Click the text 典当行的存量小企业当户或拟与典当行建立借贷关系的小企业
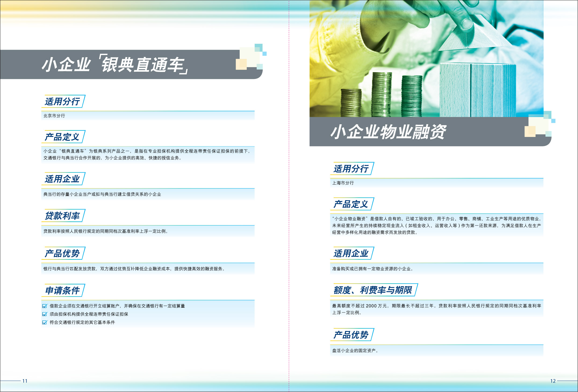Image resolution: width=578 pixels, height=392 pixels. pos(102,194)
